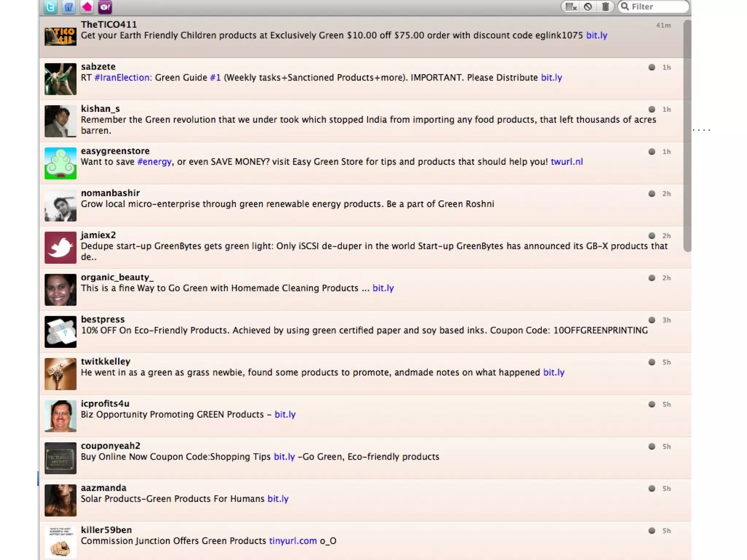The height and width of the screenshot is (560, 747).
Task: Open twurl.nl link in easygreenstore tweet
Action: coord(566,162)
